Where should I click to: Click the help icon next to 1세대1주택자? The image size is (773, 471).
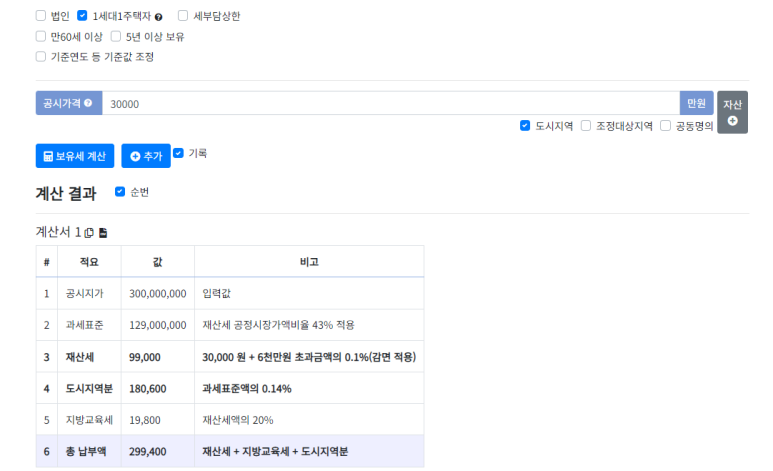click(x=158, y=17)
